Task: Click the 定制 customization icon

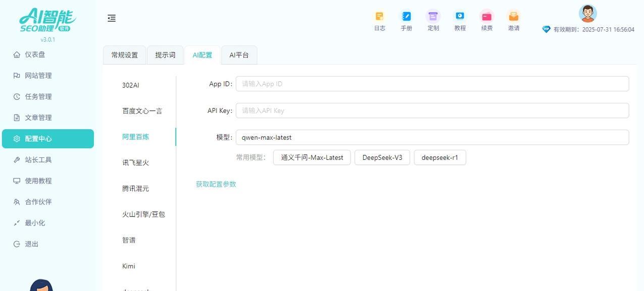Action: [x=433, y=17]
